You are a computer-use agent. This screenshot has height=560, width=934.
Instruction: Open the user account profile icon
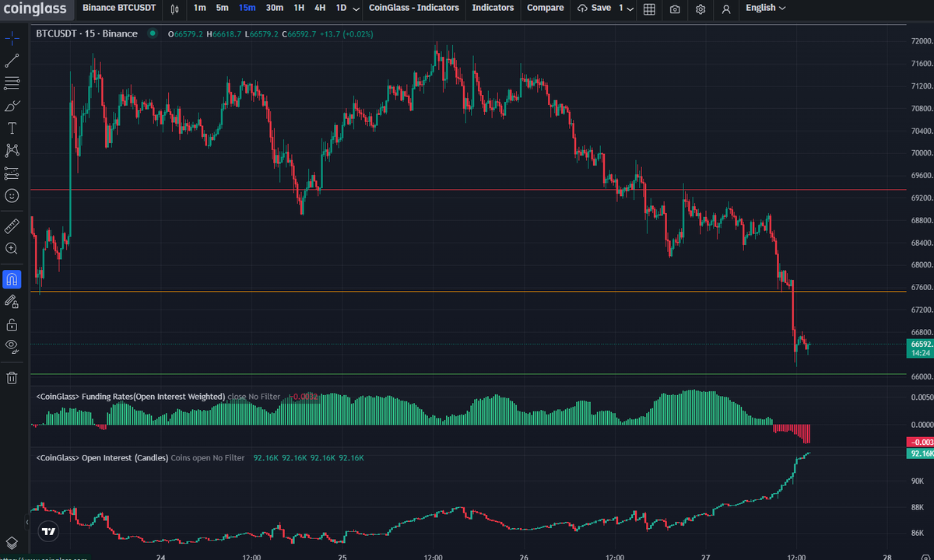(x=726, y=9)
